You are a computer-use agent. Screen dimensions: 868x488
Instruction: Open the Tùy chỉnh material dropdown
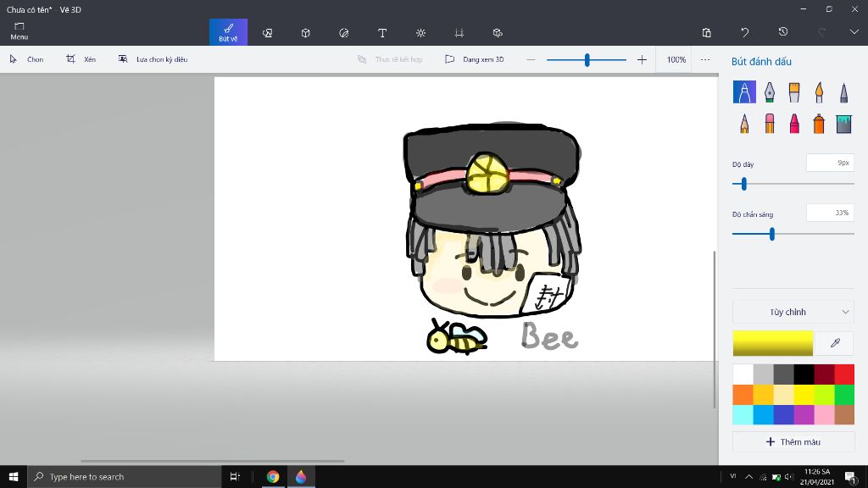tap(793, 312)
